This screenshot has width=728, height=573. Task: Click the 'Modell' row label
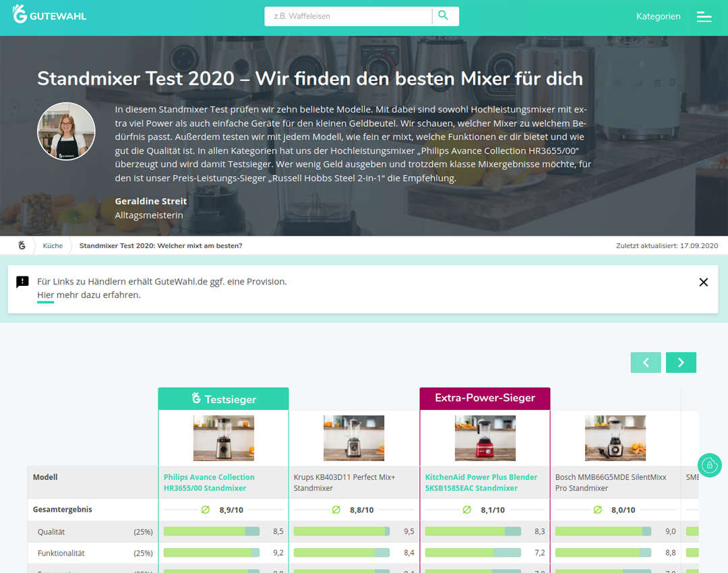[x=45, y=477]
